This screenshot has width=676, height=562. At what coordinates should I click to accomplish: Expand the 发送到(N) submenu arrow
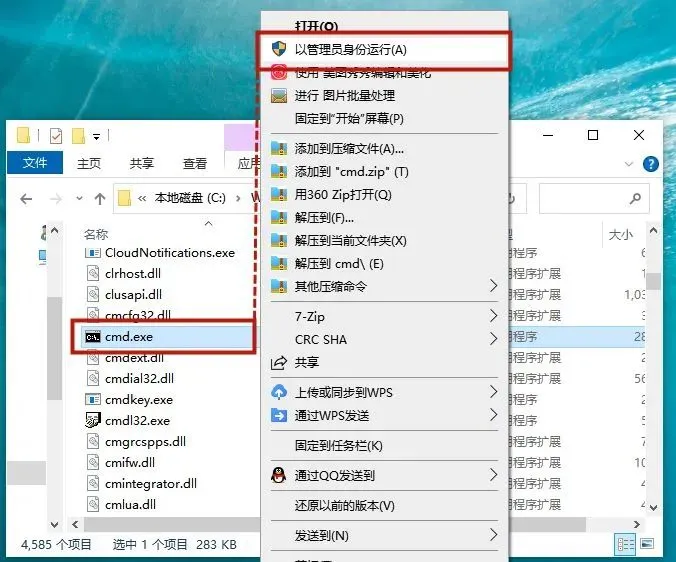point(494,535)
